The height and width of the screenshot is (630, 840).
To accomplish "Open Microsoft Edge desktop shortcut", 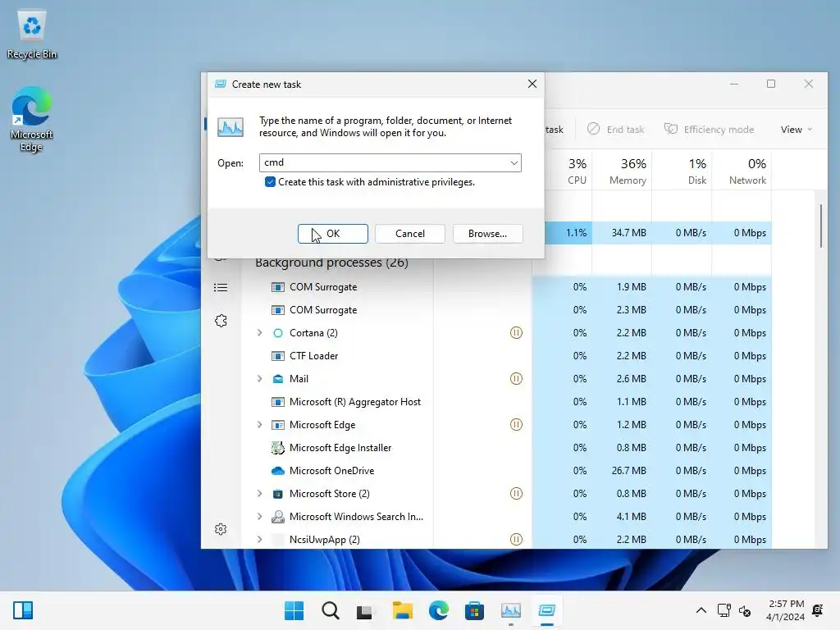I will (x=32, y=120).
